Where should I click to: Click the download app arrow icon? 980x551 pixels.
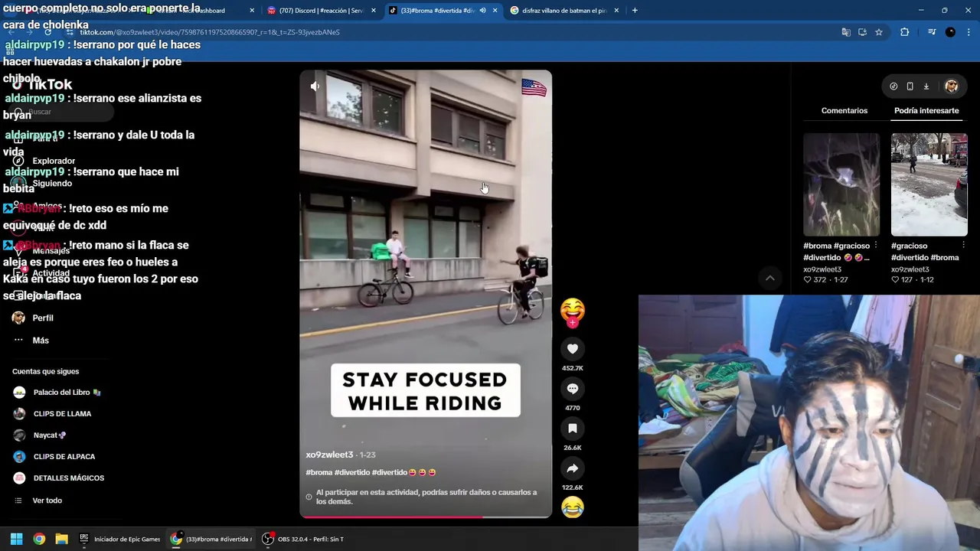(926, 86)
